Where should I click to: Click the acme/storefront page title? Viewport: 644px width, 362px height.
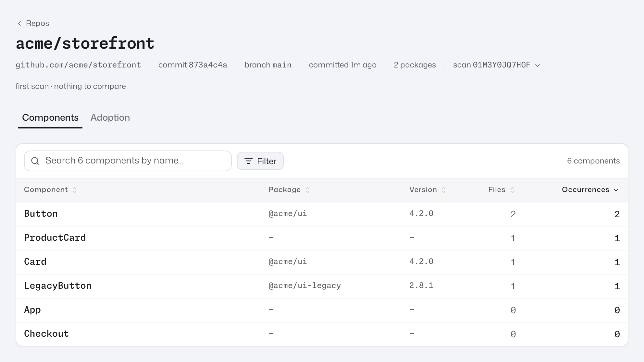click(x=85, y=43)
